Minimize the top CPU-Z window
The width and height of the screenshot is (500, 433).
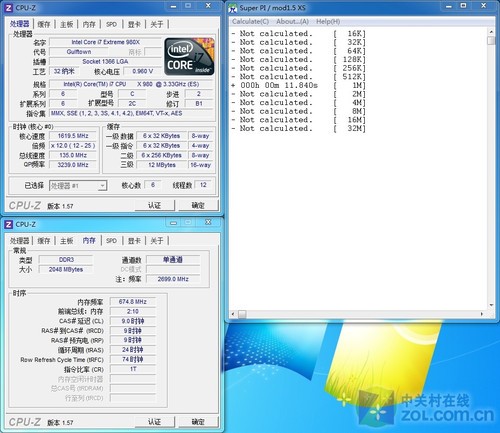pyautogui.click(x=173, y=6)
